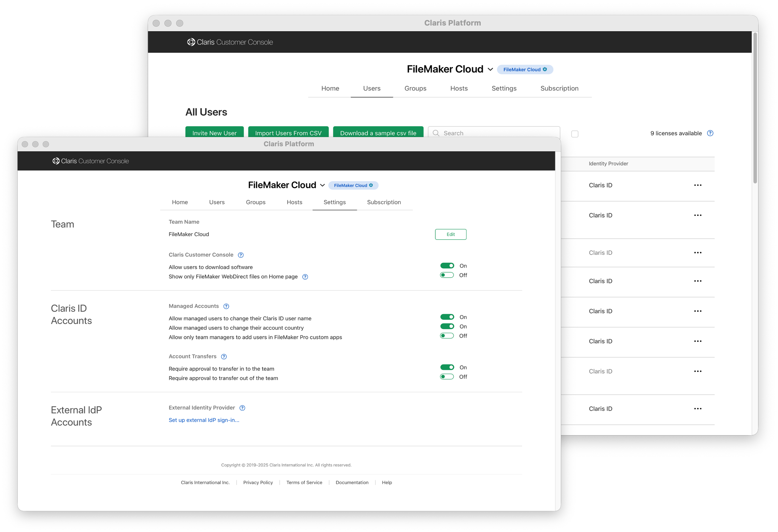Click the Account Transfers help icon
This screenshot has width=778, height=532.
tap(224, 357)
